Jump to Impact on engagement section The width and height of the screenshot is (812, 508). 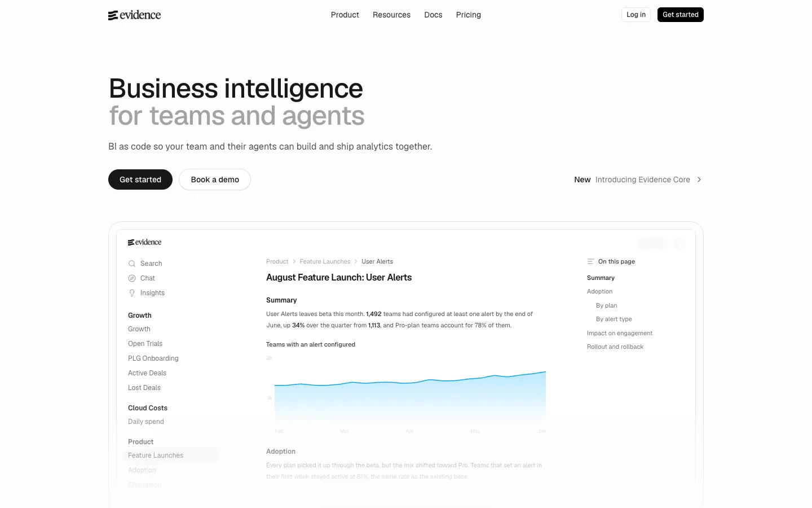coord(620,333)
